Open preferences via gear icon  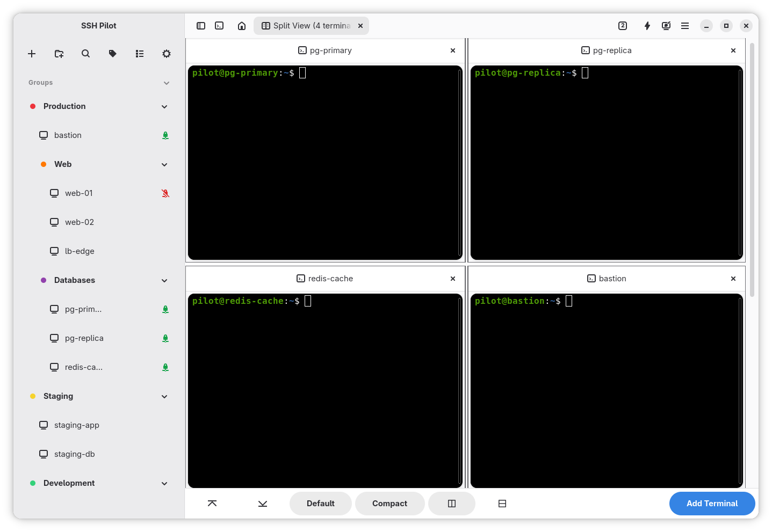click(167, 54)
